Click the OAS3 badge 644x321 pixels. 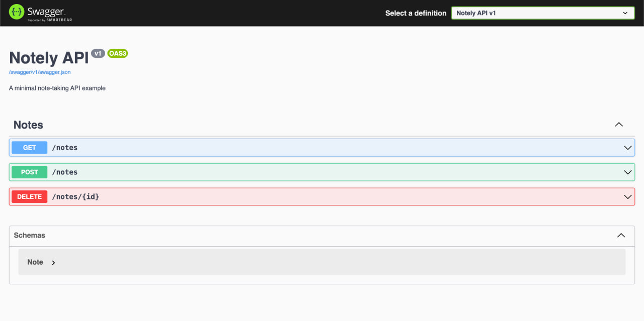[x=118, y=53]
